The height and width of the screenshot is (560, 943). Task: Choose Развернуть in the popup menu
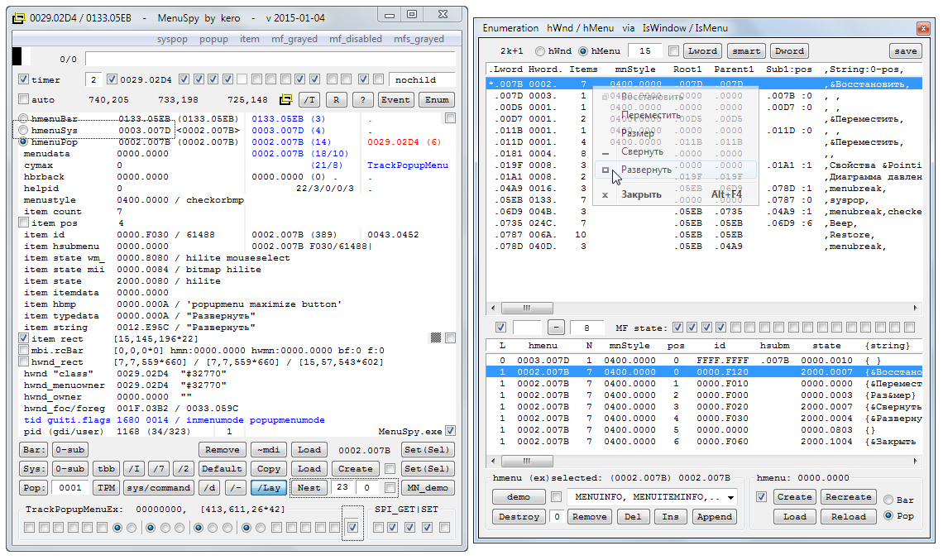(x=646, y=170)
